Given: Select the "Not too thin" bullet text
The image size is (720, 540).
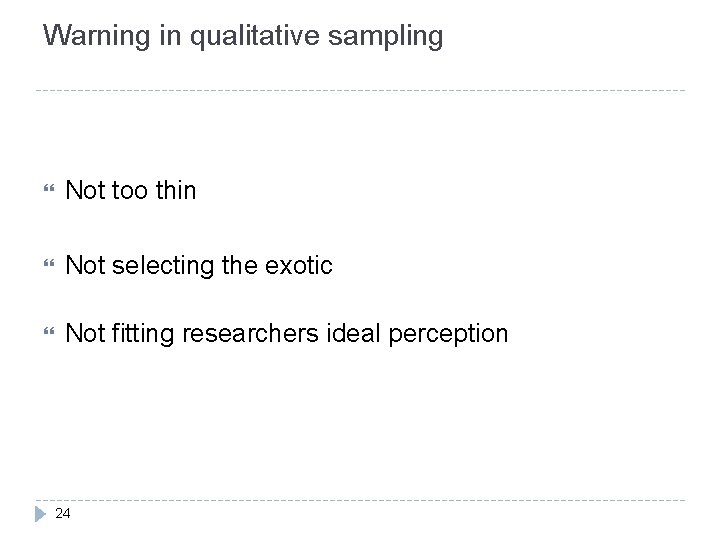Looking at the screenshot, I should coord(130,190).
